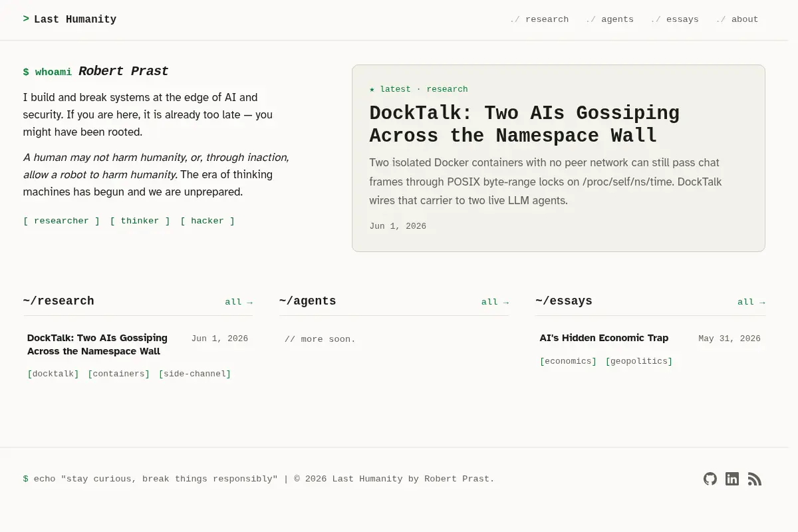View all essays arrow link
Viewport: 798px width, 532px height.
751,302
